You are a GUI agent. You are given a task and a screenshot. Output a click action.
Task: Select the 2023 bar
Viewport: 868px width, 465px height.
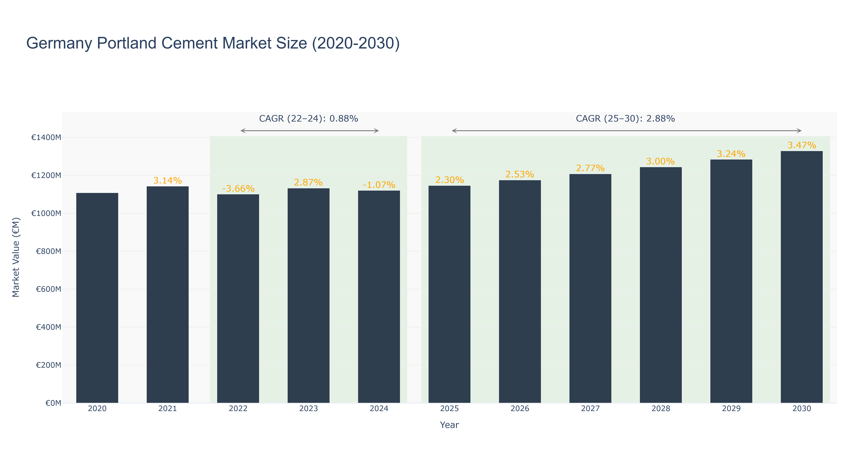click(x=308, y=296)
